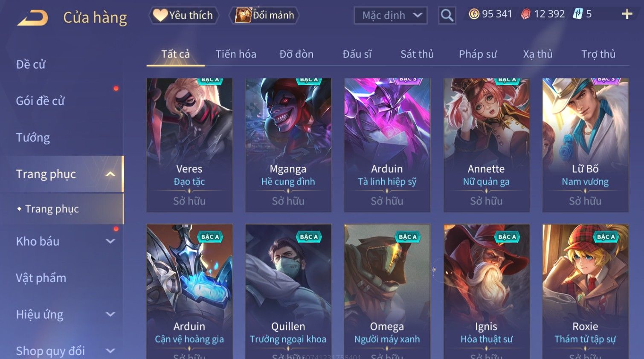
Task: Open Yêu thích favorites heart button
Action: 184,15
